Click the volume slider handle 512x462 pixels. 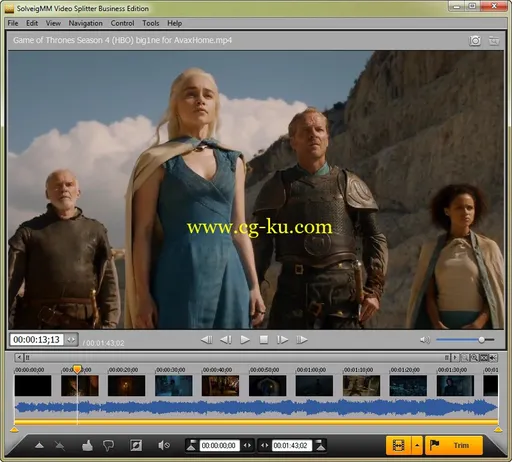(481, 340)
